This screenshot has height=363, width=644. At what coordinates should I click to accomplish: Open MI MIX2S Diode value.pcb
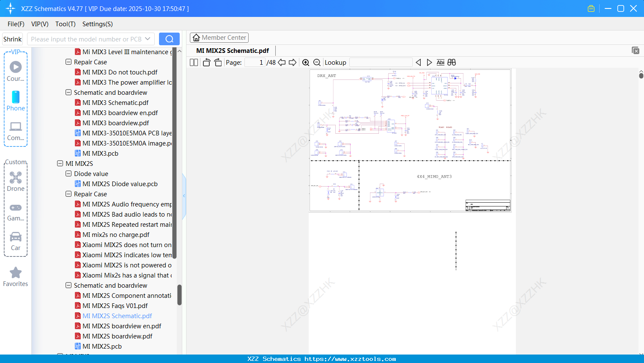[120, 184]
